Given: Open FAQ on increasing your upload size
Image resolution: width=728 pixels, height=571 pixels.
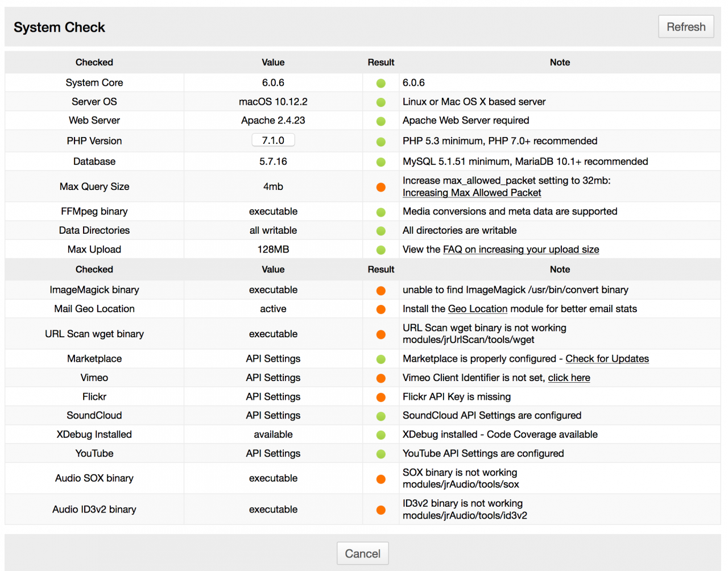Looking at the screenshot, I should pyautogui.click(x=520, y=249).
